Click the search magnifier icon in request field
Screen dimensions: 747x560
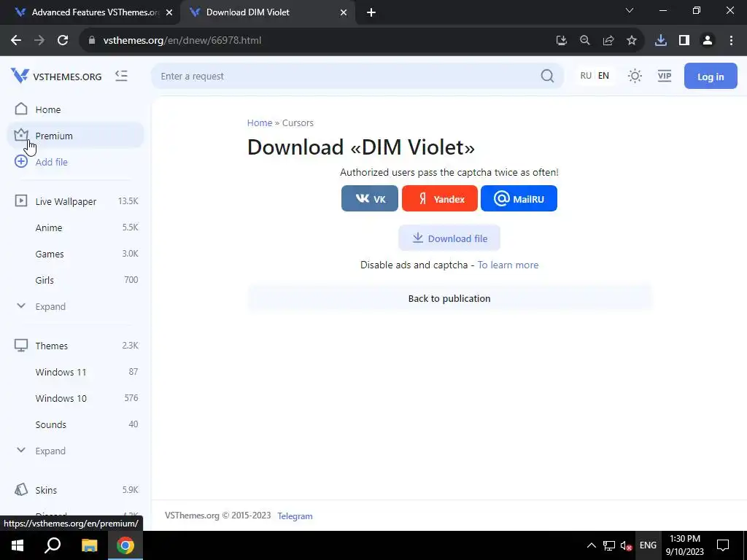pyautogui.click(x=547, y=76)
